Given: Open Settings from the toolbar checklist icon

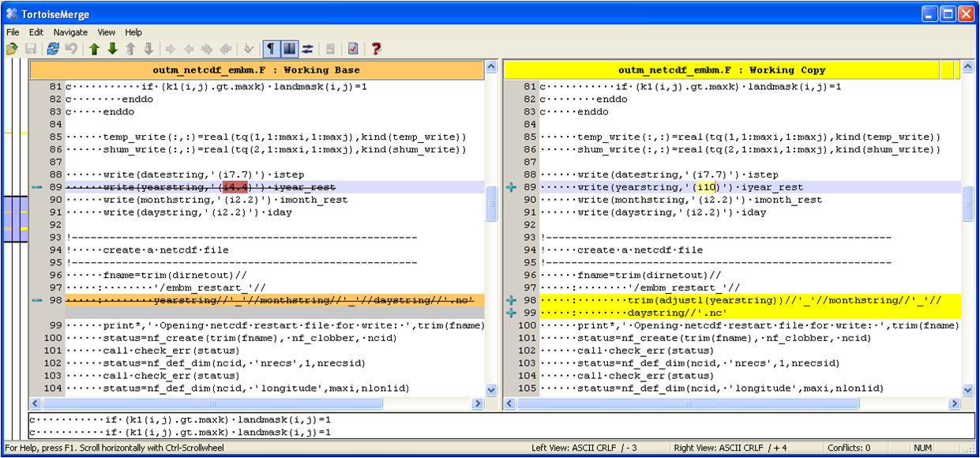Looking at the screenshot, I should pos(353,49).
